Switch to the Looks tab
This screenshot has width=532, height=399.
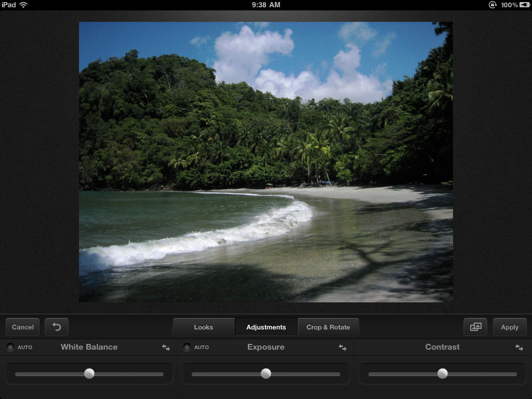tap(204, 327)
